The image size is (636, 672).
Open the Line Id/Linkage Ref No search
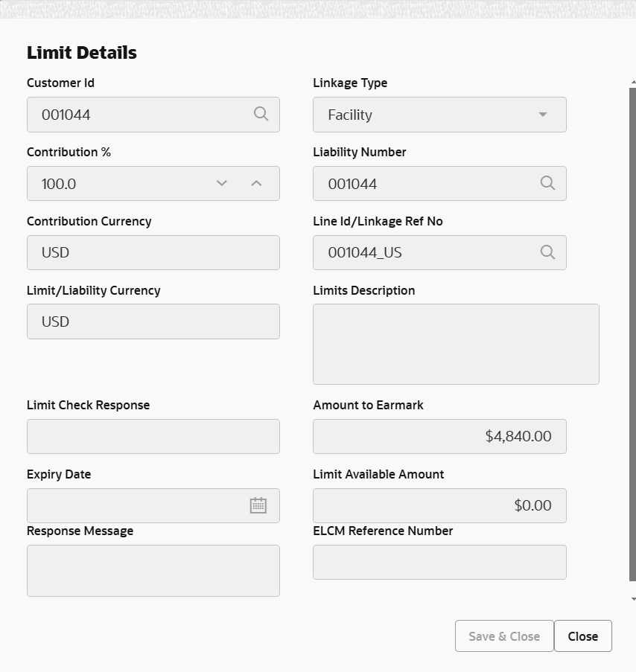pyautogui.click(x=547, y=252)
